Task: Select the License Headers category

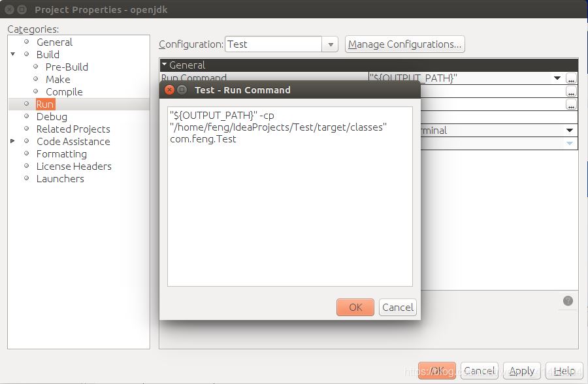Action: point(74,166)
